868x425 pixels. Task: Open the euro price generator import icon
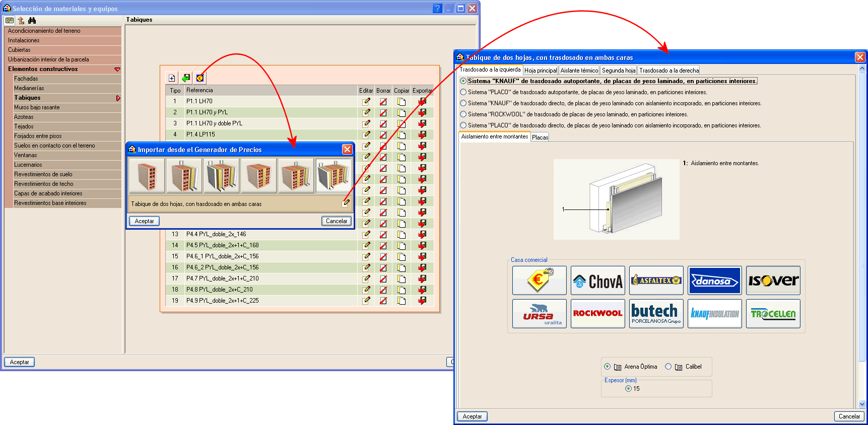click(200, 78)
